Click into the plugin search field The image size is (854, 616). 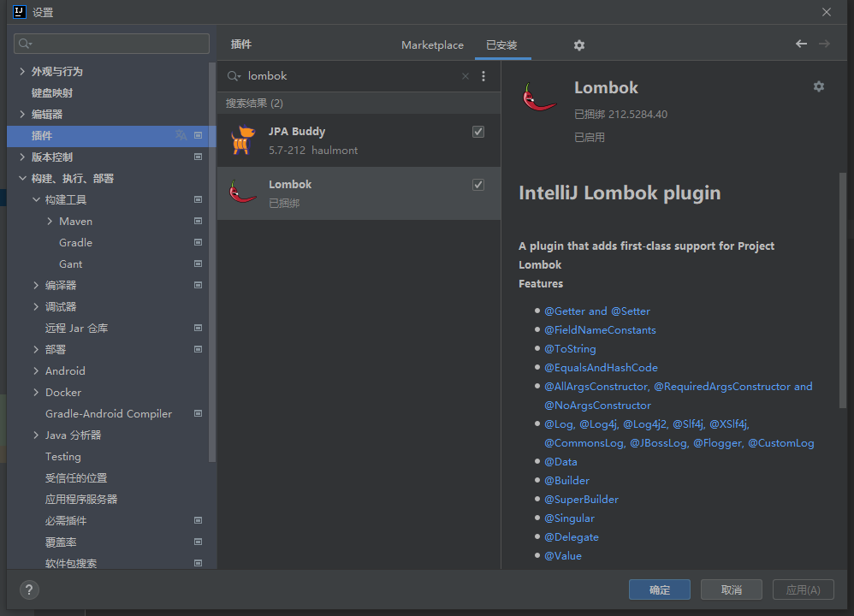[x=351, y=76]
